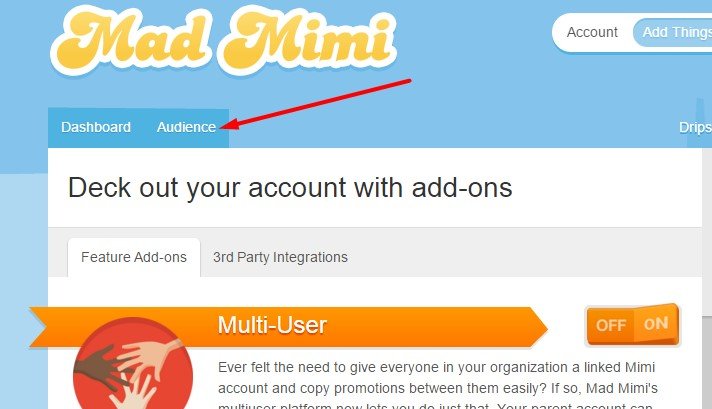
Task: Switch the Multi-User toggle to OFF
Action: point(611,325)
